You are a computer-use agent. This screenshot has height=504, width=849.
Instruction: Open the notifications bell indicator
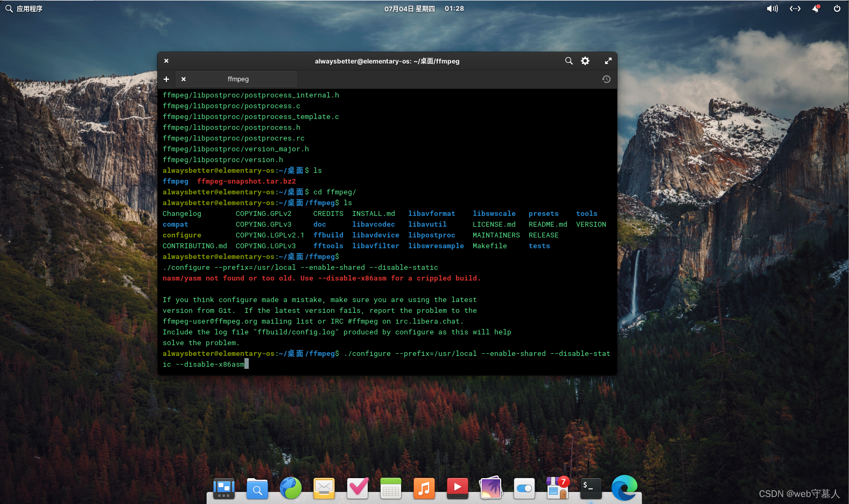[816, 9]
